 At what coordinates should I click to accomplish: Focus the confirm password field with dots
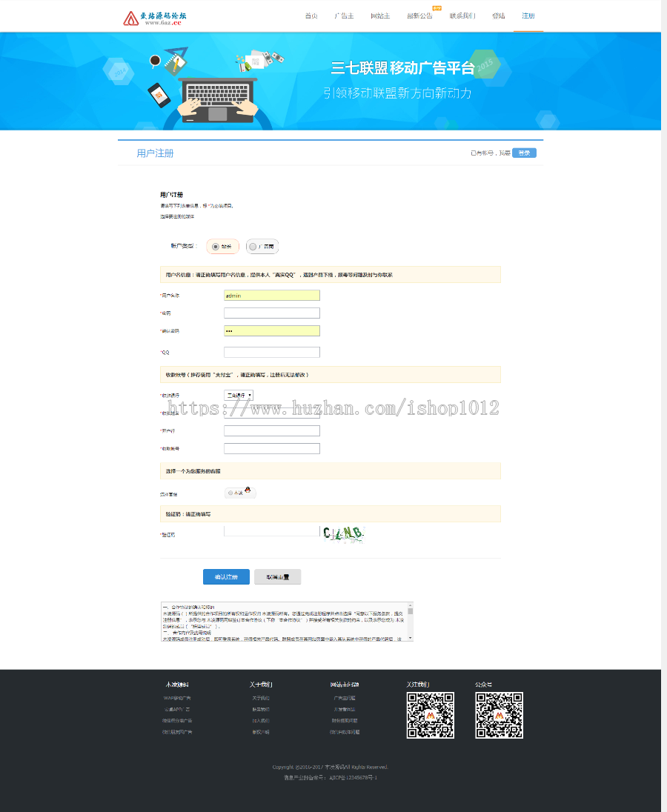(x=272, y=330)
